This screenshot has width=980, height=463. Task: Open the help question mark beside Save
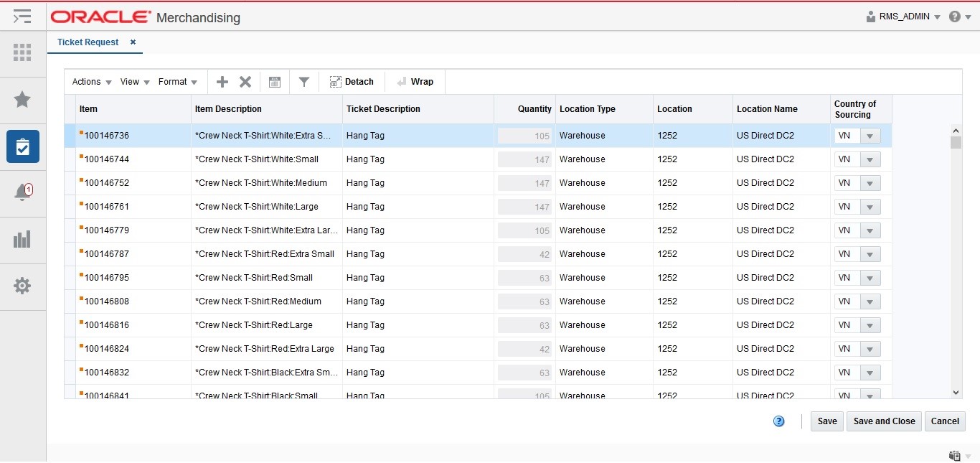coord(779,421)
